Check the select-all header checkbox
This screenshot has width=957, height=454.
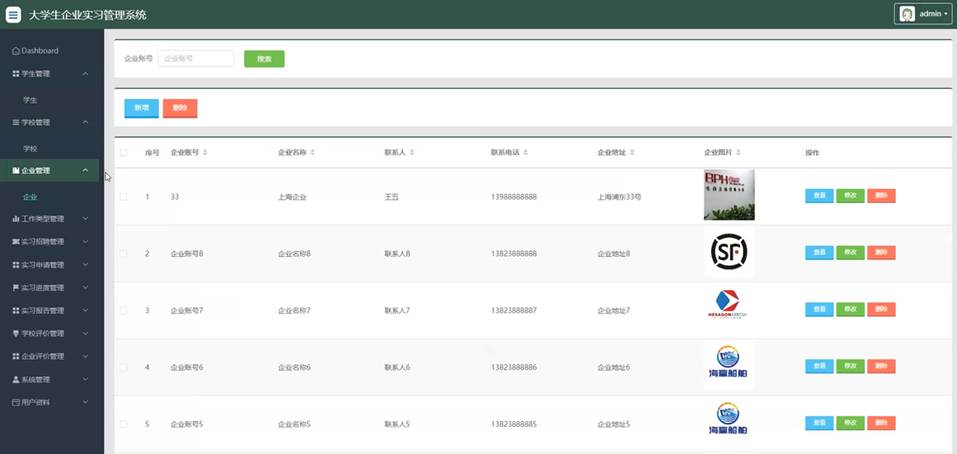click(124, 153)
